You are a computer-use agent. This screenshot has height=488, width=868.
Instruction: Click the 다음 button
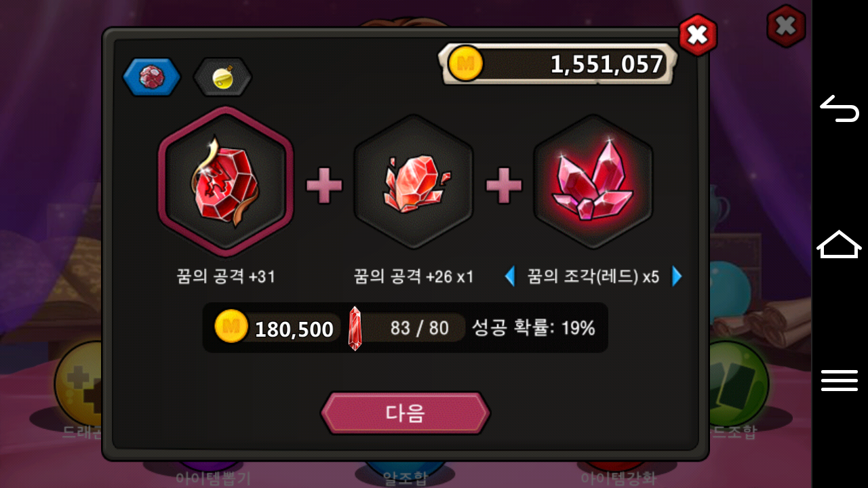pos(406,413)
